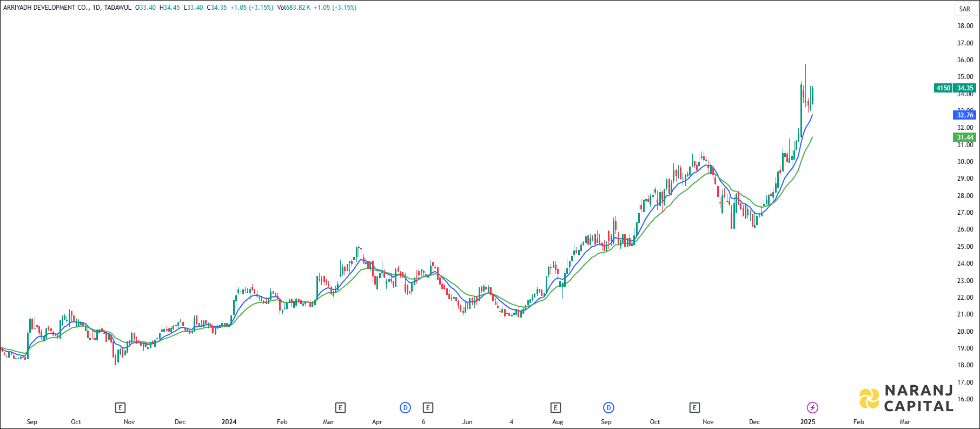Click the 4150 symbol price tag
The width and height of the screenshot is (980, 429).
click(943, 88)
